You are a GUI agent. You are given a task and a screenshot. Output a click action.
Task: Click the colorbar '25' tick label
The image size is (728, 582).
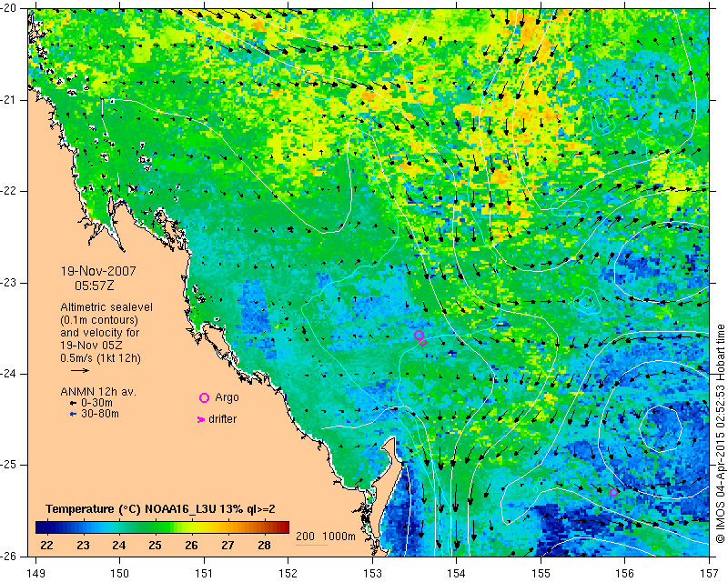point(155,546)
